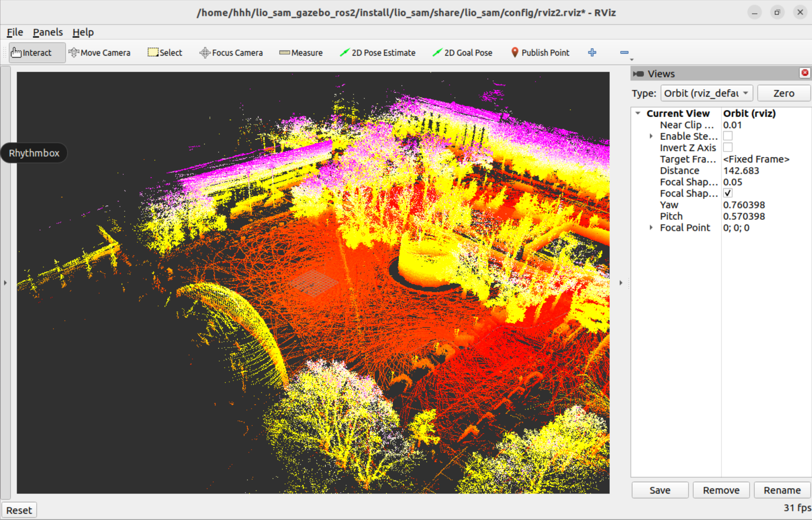Open the Panels menu
The width and height of the screenshot is (812, 520).
point(48,32)
